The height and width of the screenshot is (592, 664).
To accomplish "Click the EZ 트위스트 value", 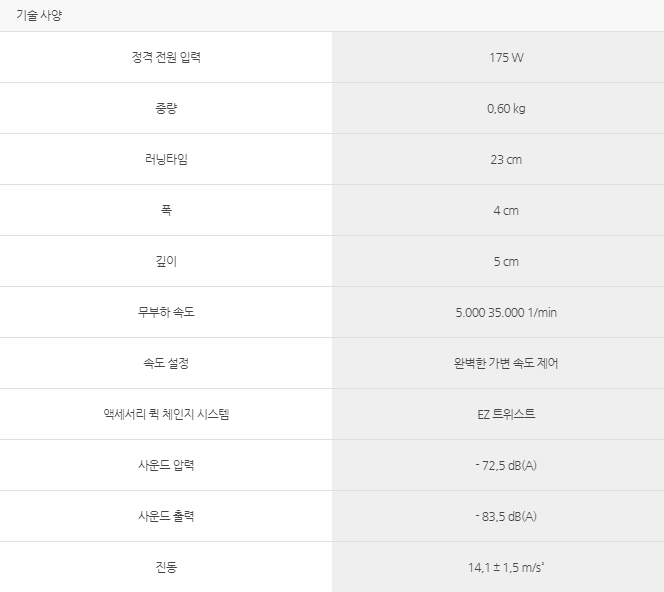I will pyautogui.click(x=506, y=414).
